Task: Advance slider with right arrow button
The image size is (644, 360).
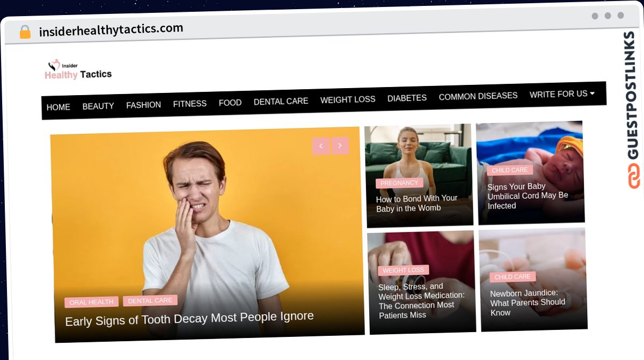Action: (x=340, y=145)
